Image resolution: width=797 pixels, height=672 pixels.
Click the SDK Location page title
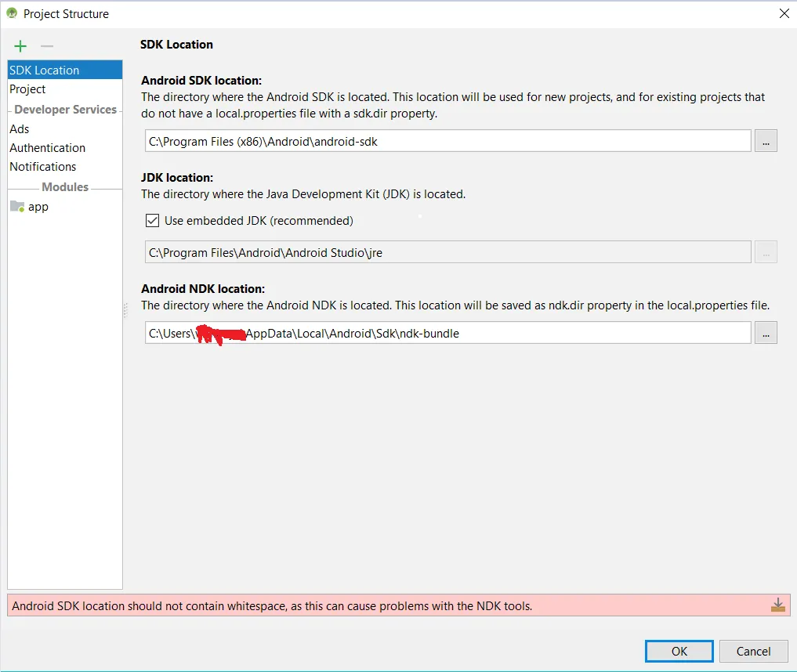coord(176,44)
